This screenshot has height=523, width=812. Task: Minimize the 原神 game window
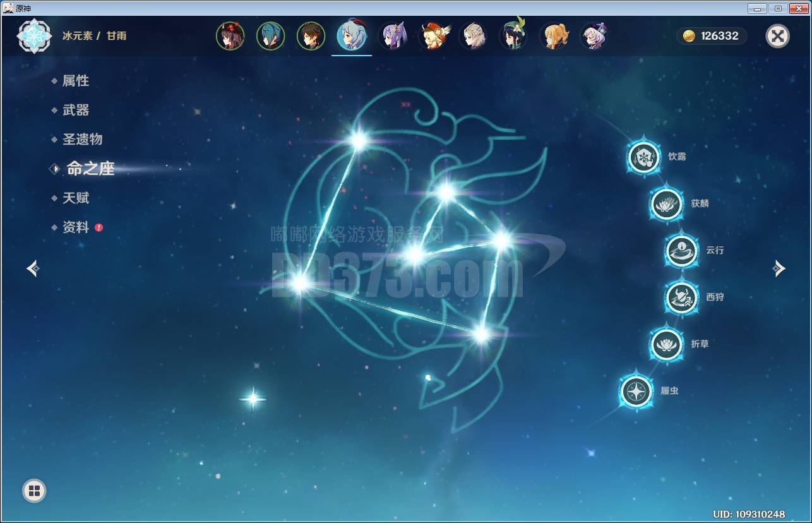click(x=756, y=8)
